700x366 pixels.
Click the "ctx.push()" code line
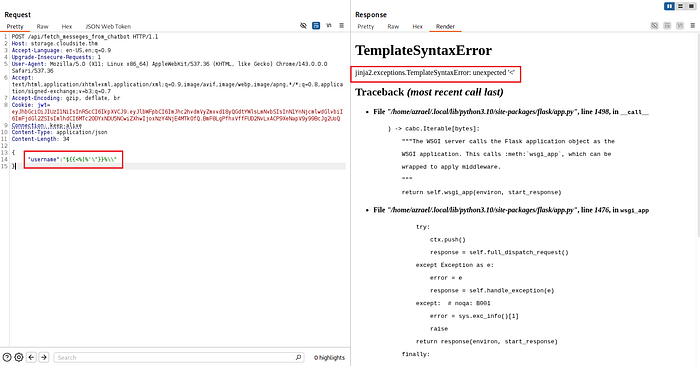coord(448,240)
